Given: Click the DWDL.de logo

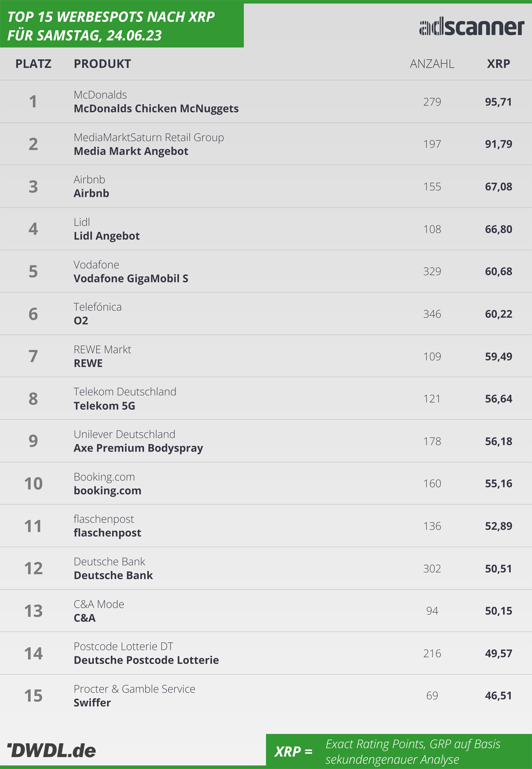Looking at the screenshot, I should (x=51, y=750).
